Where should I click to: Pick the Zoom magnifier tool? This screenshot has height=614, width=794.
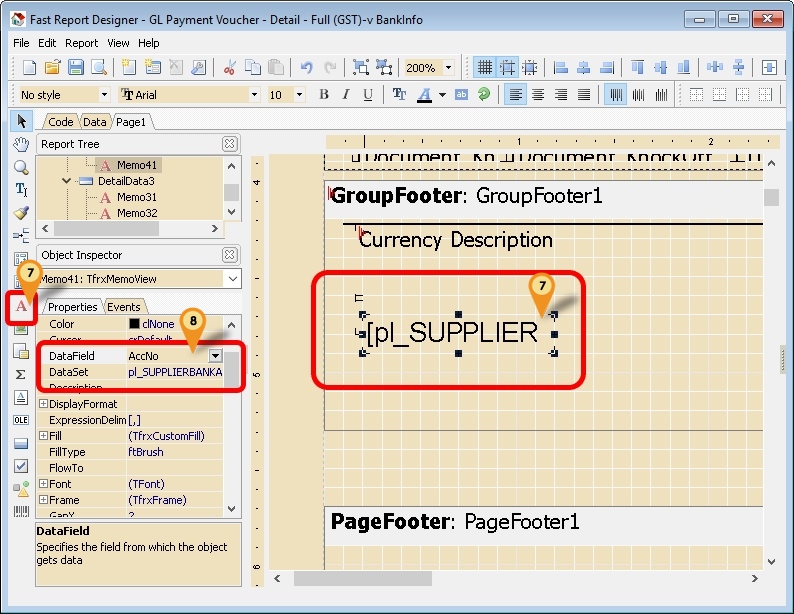click(21, 167)
